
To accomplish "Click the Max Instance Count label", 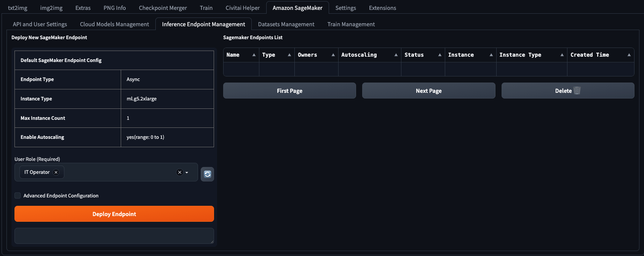I will click(43, 118).
